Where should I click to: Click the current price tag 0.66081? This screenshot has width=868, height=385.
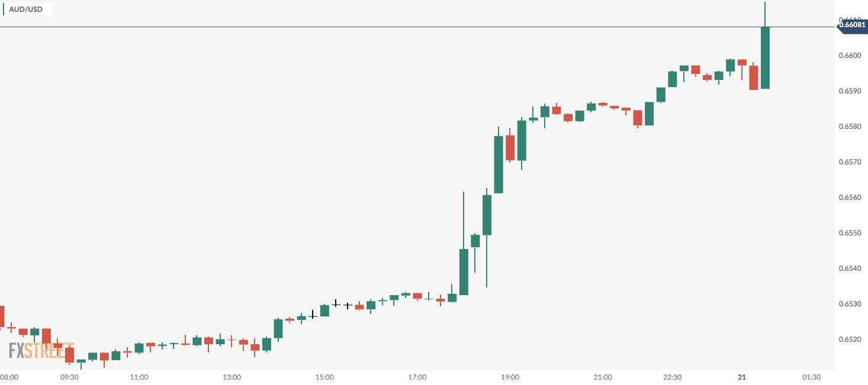(x=853, y=25)
